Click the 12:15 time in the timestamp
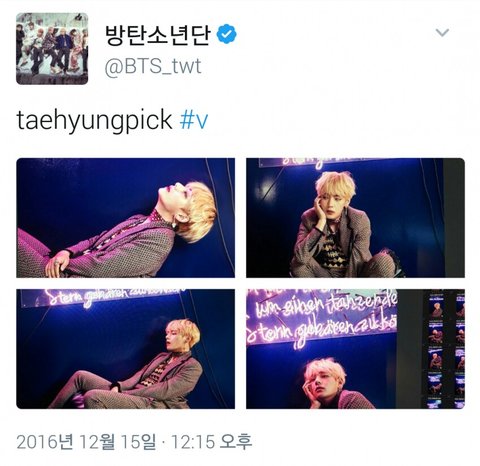 coord(193,442)
